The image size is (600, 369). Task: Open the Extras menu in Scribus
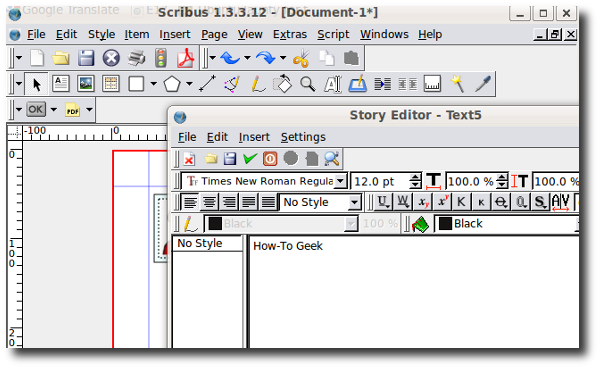coord(290,34)
